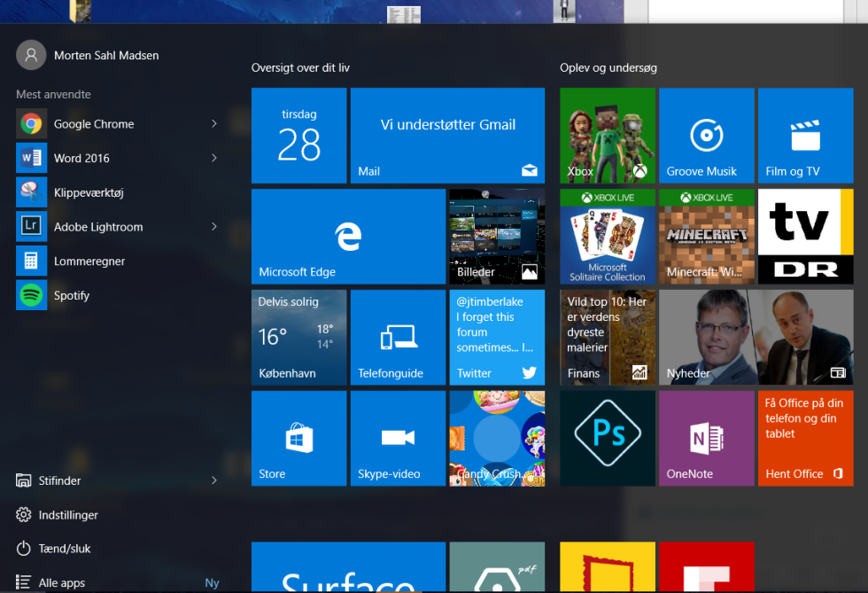Click the Tænd/sluk power option
The height and width of the screenshot is (593, 868).
(65, 549)
